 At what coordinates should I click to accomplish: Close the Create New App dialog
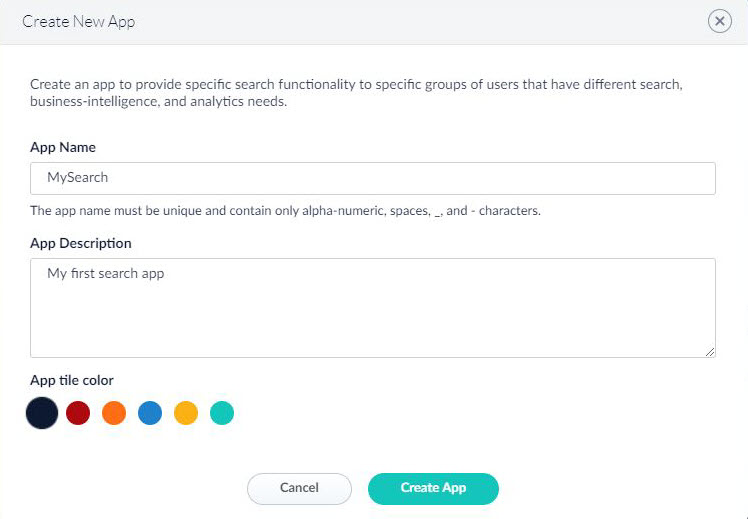coord(719,21)
